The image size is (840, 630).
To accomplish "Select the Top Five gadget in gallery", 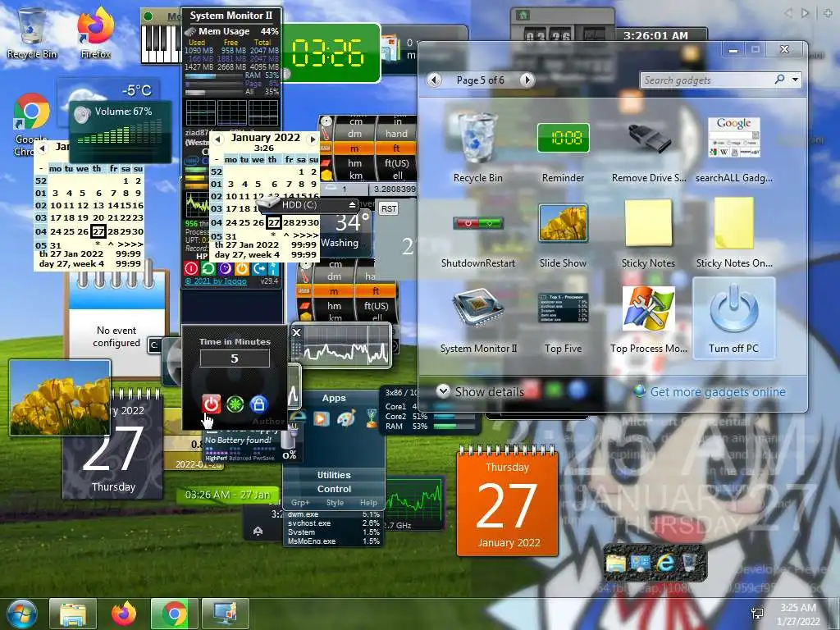I will 563,318.
